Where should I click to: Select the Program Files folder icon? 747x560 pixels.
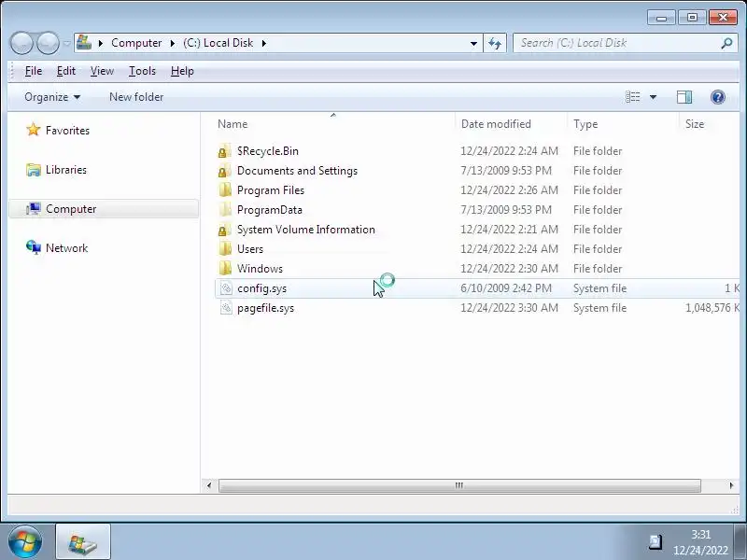tap(225, 190)
